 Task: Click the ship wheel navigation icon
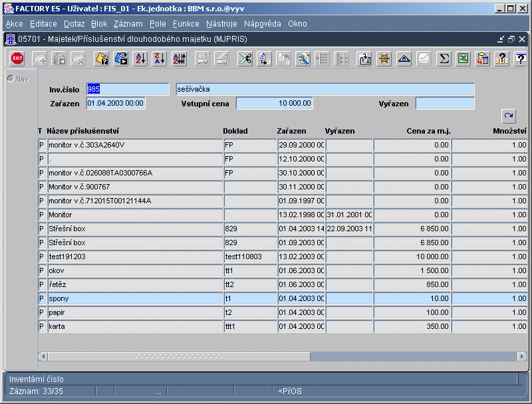384,58
